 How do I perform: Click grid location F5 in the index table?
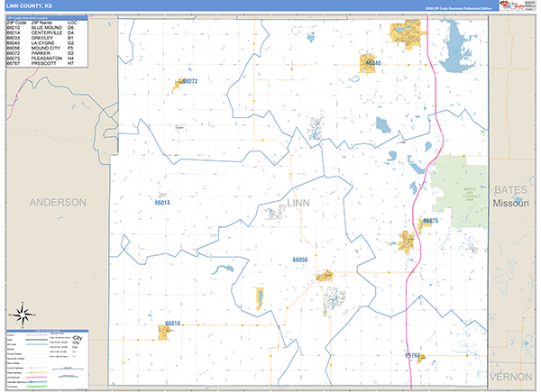point(70,48)
